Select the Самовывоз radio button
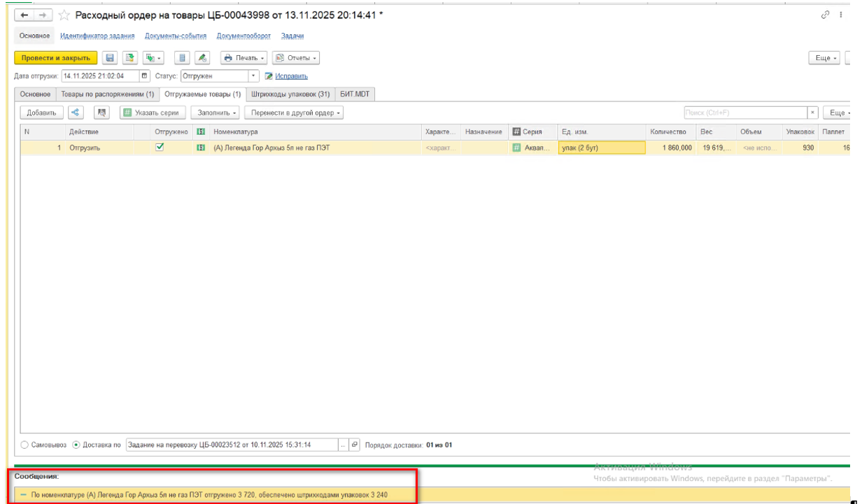The width and height of the screenshot is (862, 504). tap(25, 445)
